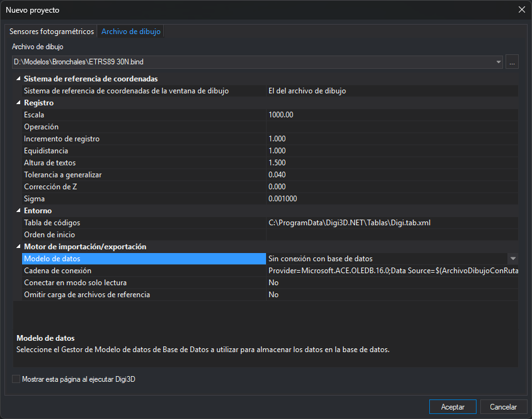Switch to the Sensores fotogramétricos tab
Screen dimensions: 532x419
pyautogui.click(x=52, y=32)
